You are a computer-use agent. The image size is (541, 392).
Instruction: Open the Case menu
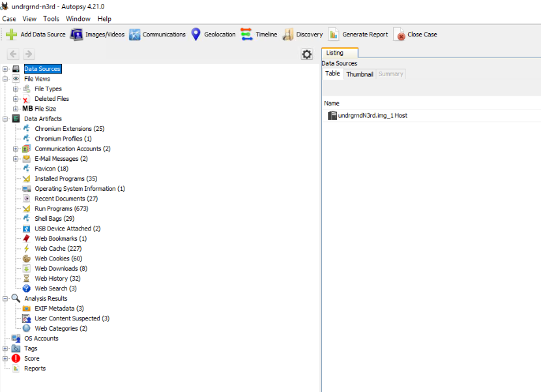click(x=9, y=19)
